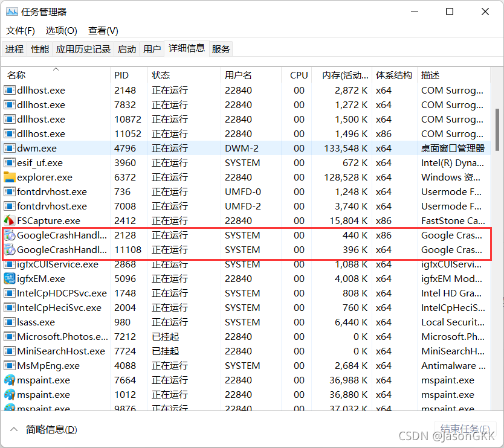Click icon of GoogleCrashHandler PID 2128
This screenshot has height=448, width=504.
point(9,235)
